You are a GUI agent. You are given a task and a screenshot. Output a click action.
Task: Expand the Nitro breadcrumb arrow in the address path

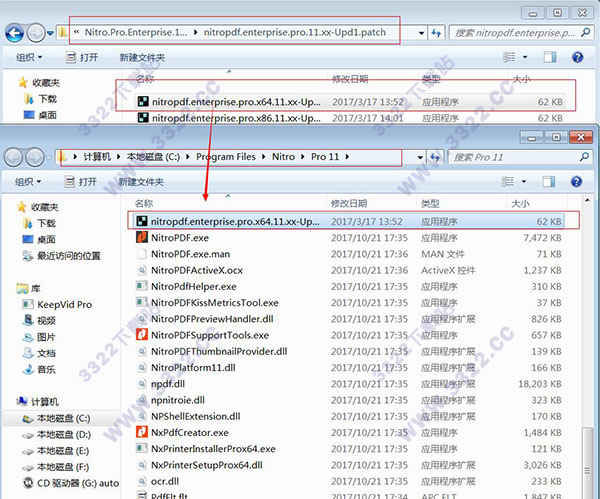pyautogui.click(x=303, y=157)
